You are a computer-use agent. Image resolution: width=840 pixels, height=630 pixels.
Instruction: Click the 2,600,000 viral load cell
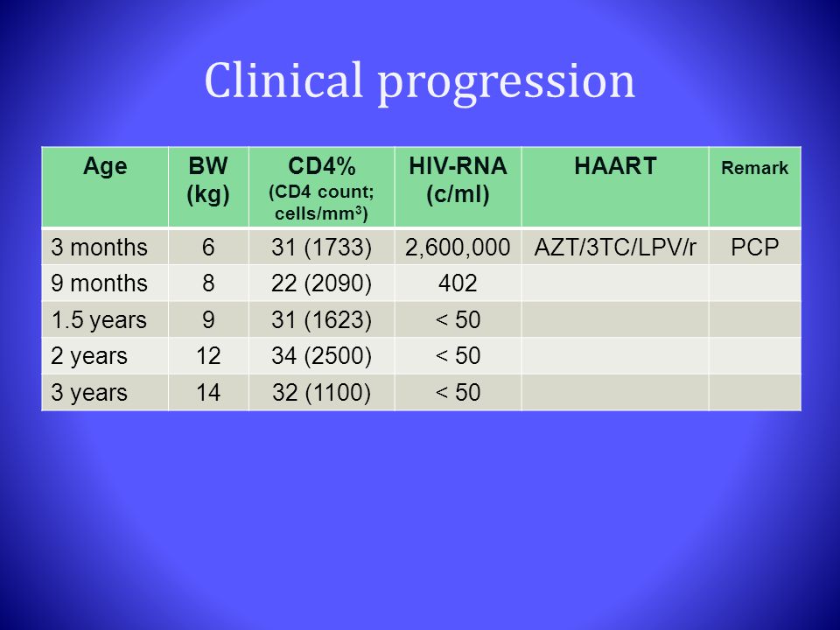click(458, 247)
